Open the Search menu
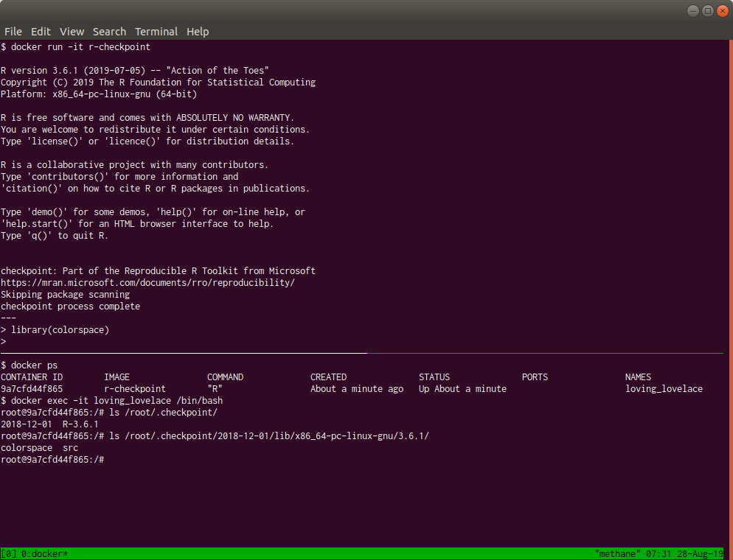733x560 pixels. (x=109, y=32)
